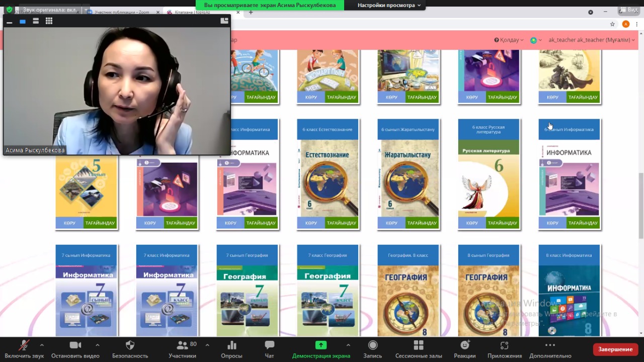Open 8 сынып География book cover
Screen dimensions: 644x362
pos(489,301)
